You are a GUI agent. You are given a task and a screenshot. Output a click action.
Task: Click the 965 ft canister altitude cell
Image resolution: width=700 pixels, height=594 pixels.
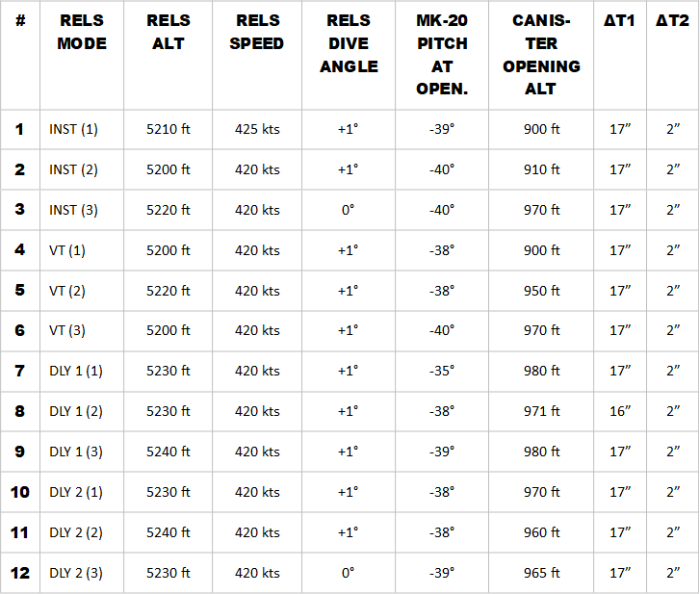pyautogui.click(x=541, y=573)
